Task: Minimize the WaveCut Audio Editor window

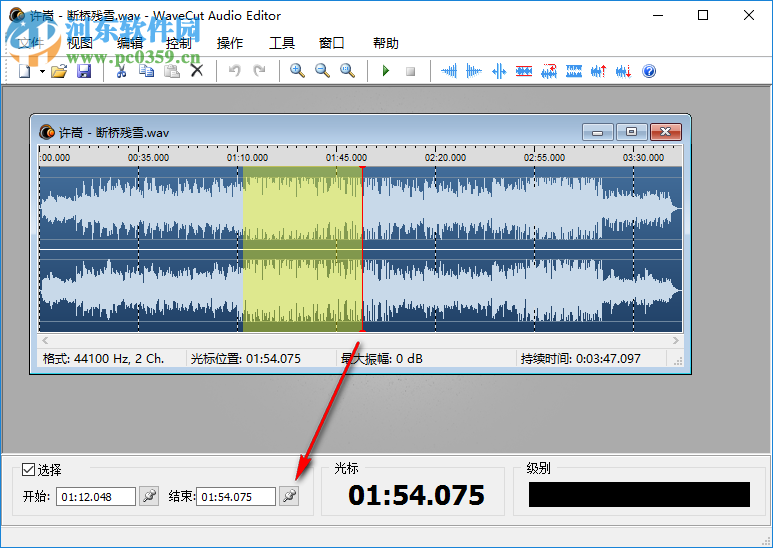Action: [658, 15]
